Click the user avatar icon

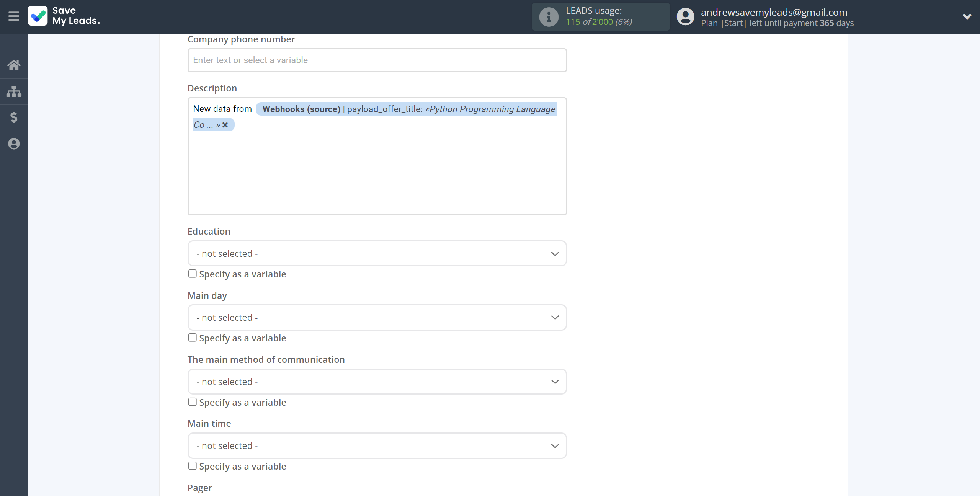tap(685, 17)
